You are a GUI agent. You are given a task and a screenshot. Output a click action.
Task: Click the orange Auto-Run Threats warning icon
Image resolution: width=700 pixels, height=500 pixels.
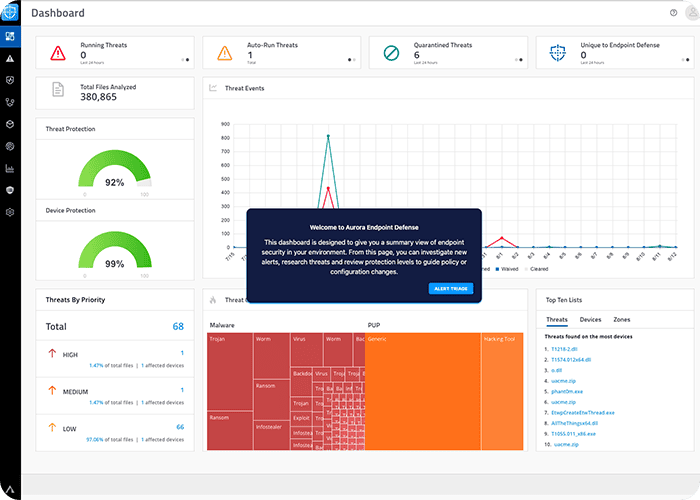pos(225,53)
